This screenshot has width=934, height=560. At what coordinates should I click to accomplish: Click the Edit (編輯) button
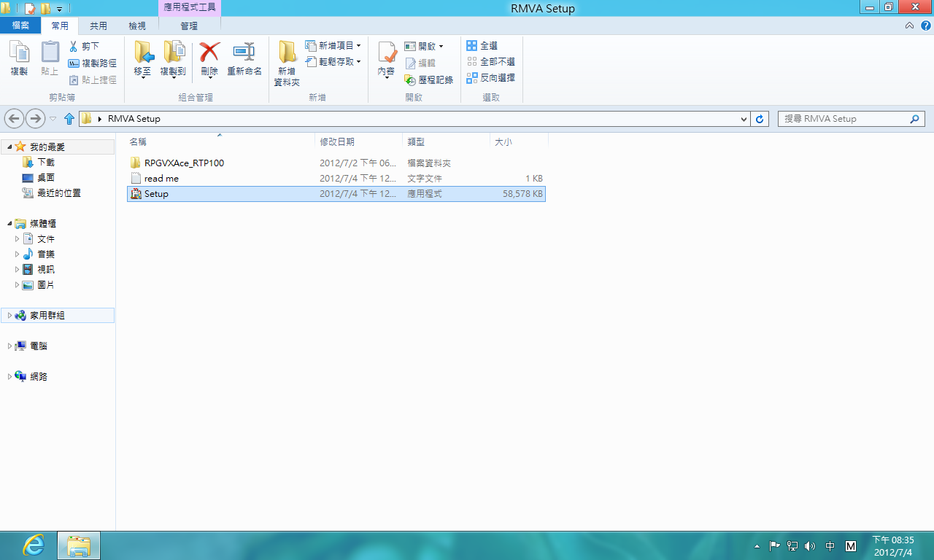(x=420, y=63)
